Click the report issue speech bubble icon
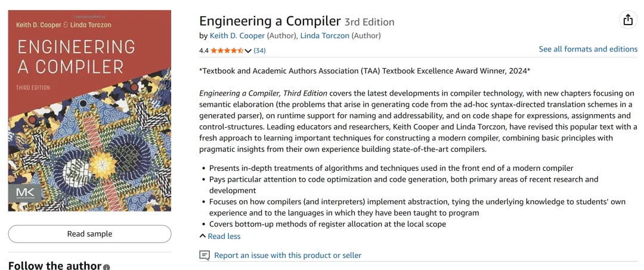Screen dimensions: 644x270 [205, 255]
